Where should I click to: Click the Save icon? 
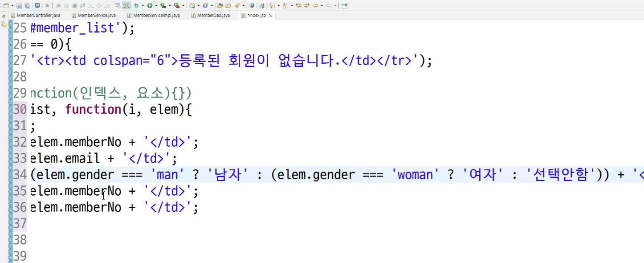pyautogui.click(x=19, y=6)
